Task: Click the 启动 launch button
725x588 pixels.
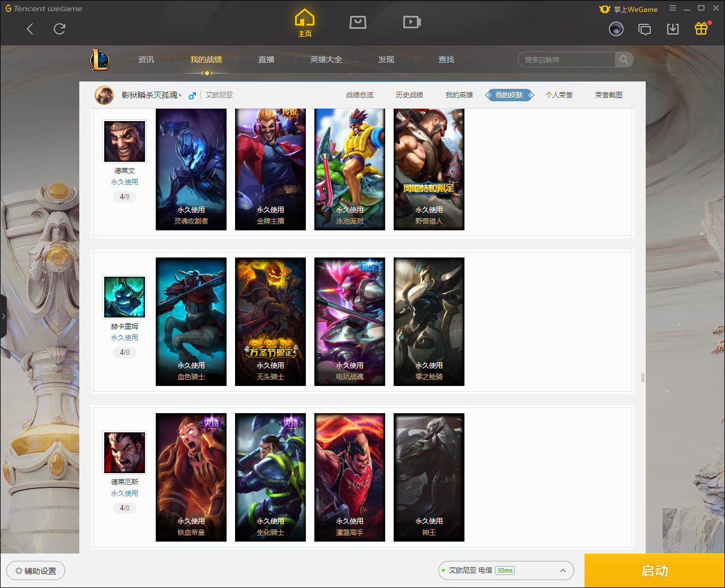Action: coord(655,570)
